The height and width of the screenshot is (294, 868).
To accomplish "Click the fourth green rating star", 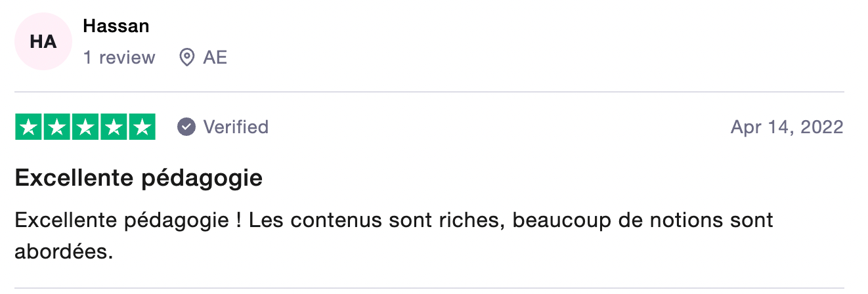I will pyautogui.click(x=114, y=127).
